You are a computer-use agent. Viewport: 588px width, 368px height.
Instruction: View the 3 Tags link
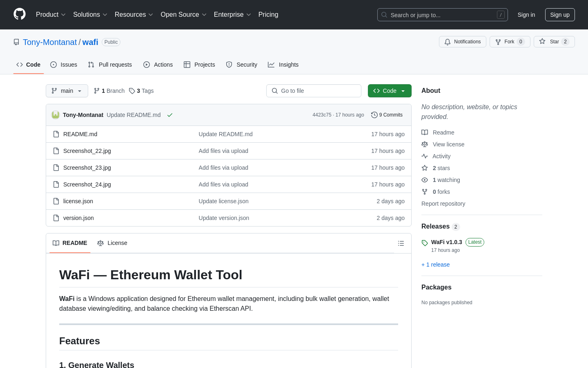click(x=141, y=91)
